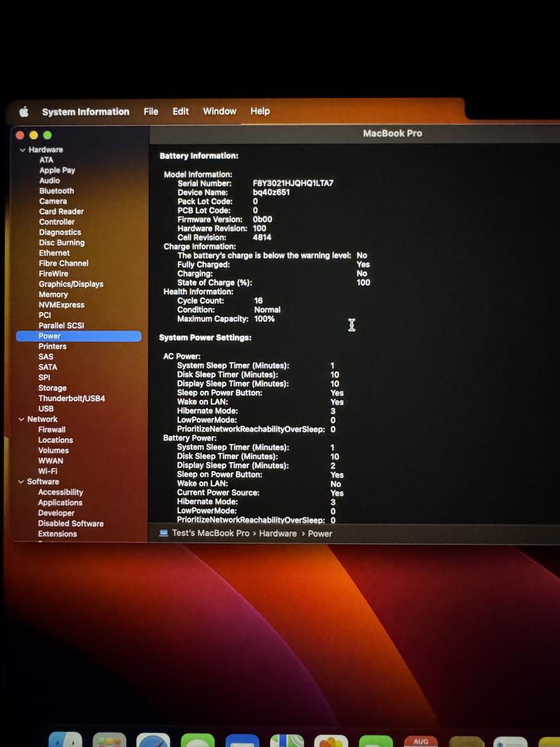Select USB in the sidebar
The width and height of the screenshot is (560, 747).
[x=46, y=409]
